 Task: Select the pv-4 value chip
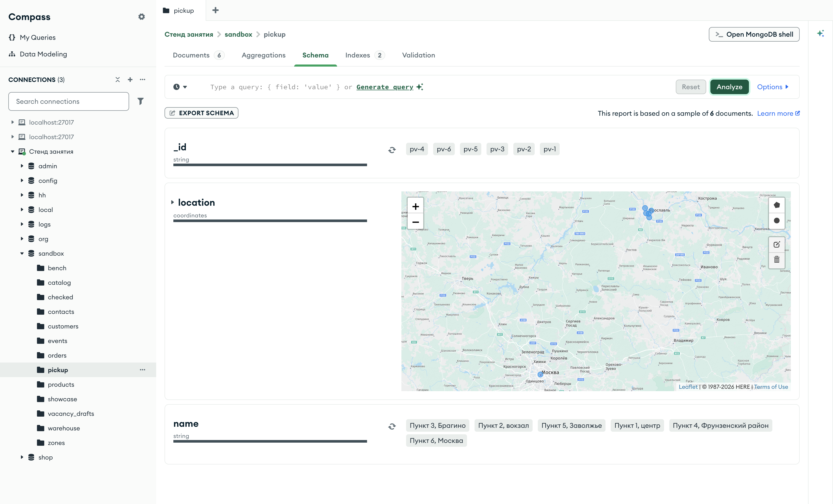[x=416, y=149]
